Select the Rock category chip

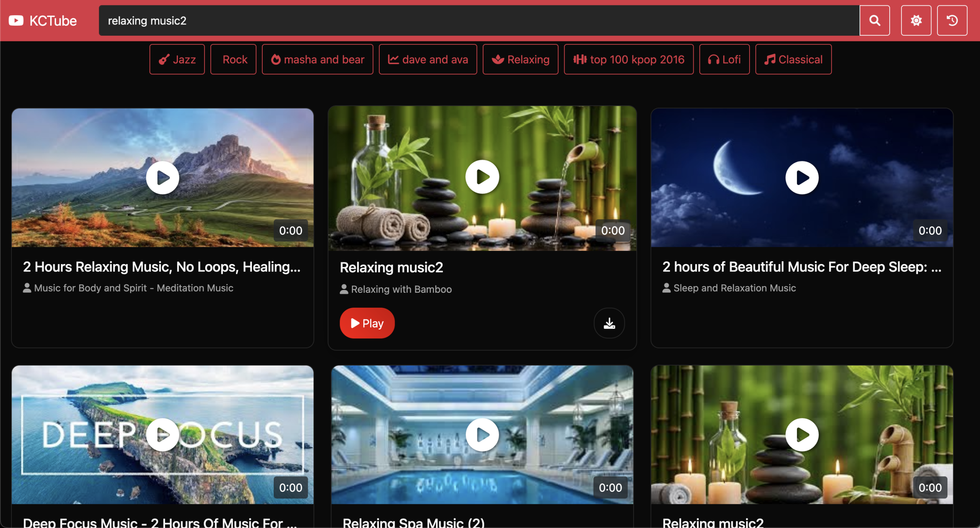(233, 59)
